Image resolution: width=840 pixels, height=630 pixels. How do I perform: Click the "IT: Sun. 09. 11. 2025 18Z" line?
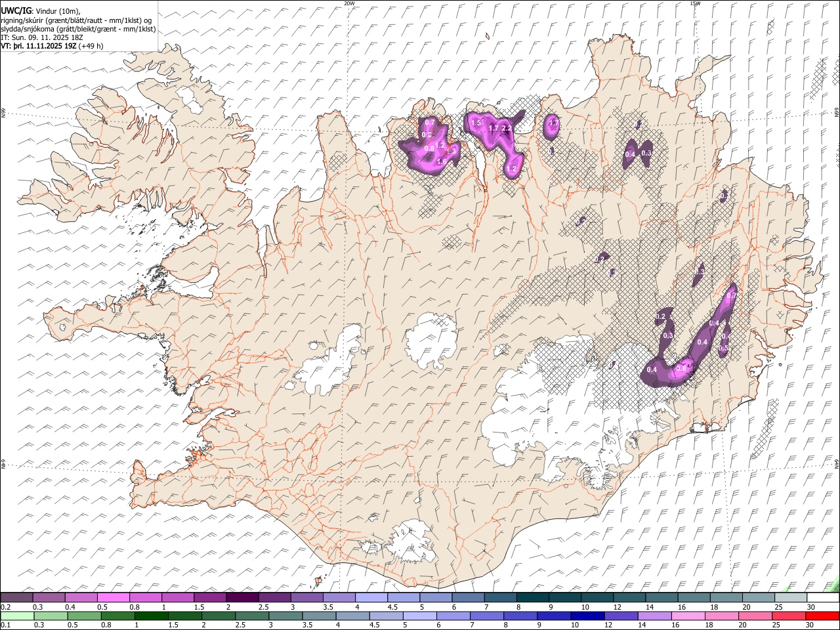(42, 37)
